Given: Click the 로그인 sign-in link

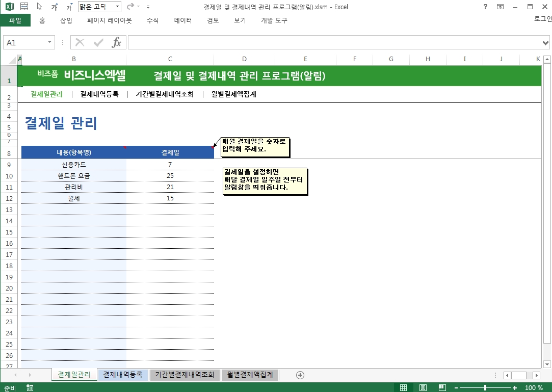Looking at the screenshot, I should coord(543,19).
